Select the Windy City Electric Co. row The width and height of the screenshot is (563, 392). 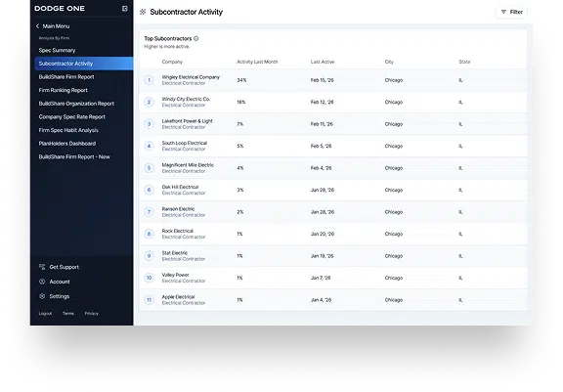[x=333, y=102]
